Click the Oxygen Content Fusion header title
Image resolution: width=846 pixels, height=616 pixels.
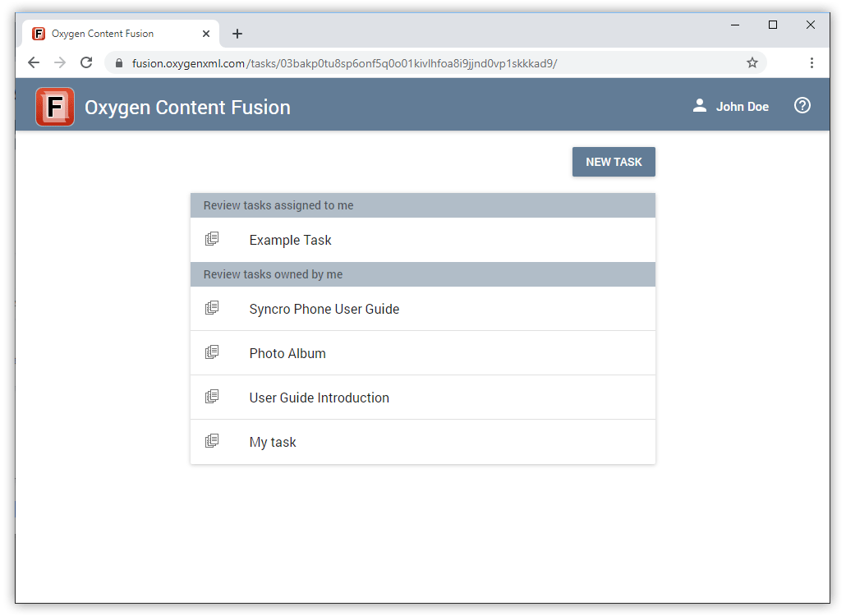coord(187,108)
